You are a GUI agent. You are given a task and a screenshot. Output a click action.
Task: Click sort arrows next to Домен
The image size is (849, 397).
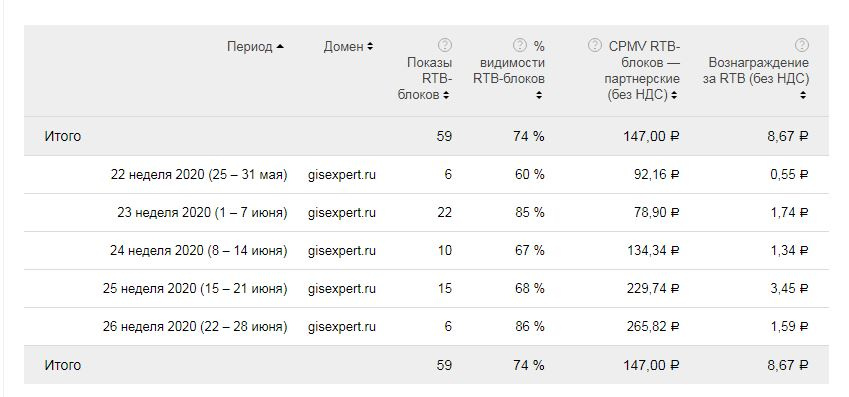click(x=370, y=47)
